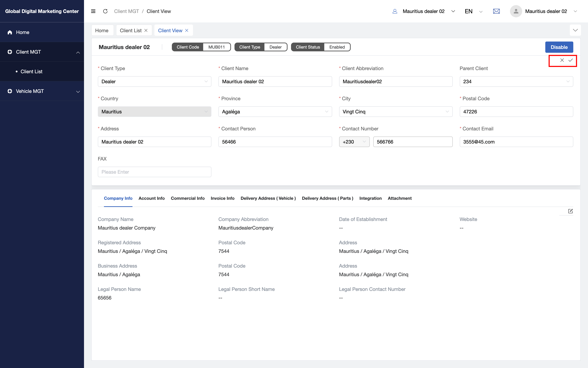Open the +230 country code dropdown
Screen dimensions: 588x368
[354, 142]
